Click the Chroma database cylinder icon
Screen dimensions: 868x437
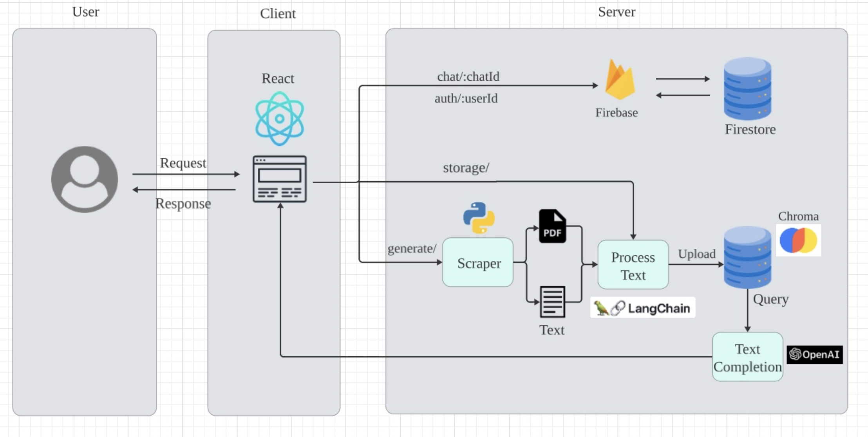pos(747,257)
